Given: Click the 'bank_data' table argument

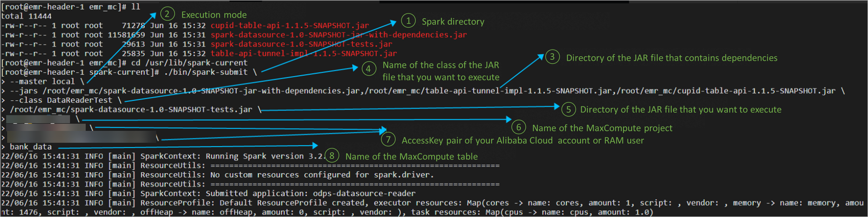Looking at the screenshot, I should 31,147.
